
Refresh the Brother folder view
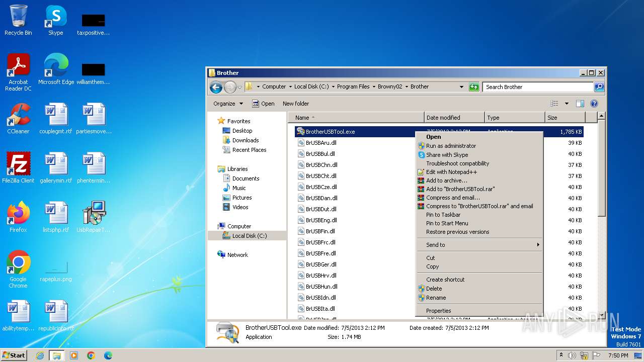473,87
